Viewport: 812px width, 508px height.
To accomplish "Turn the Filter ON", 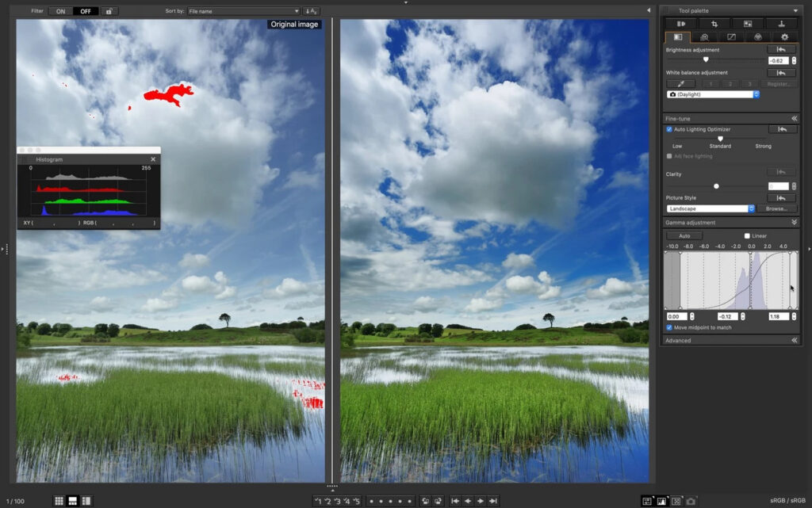I will (x=60, y=11).
